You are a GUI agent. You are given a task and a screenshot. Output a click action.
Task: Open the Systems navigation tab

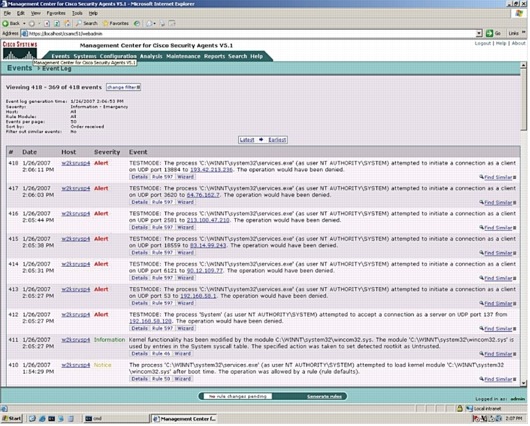coord(85,56)
